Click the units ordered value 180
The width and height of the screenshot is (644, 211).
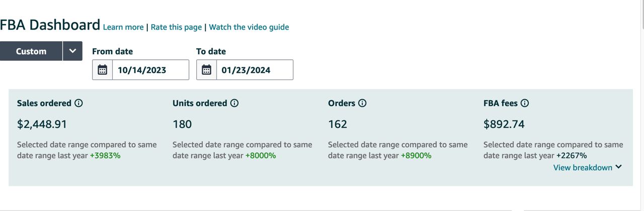[x=182, y=124]
